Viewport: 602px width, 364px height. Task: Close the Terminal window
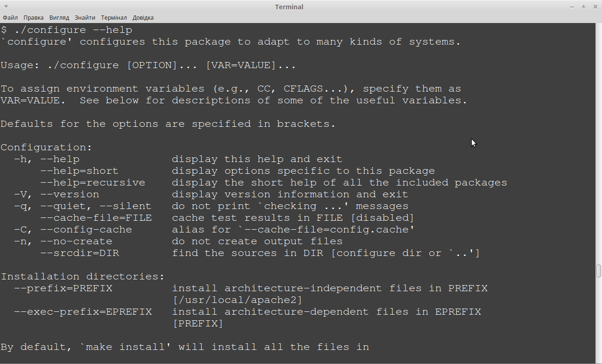coord(595,7)
